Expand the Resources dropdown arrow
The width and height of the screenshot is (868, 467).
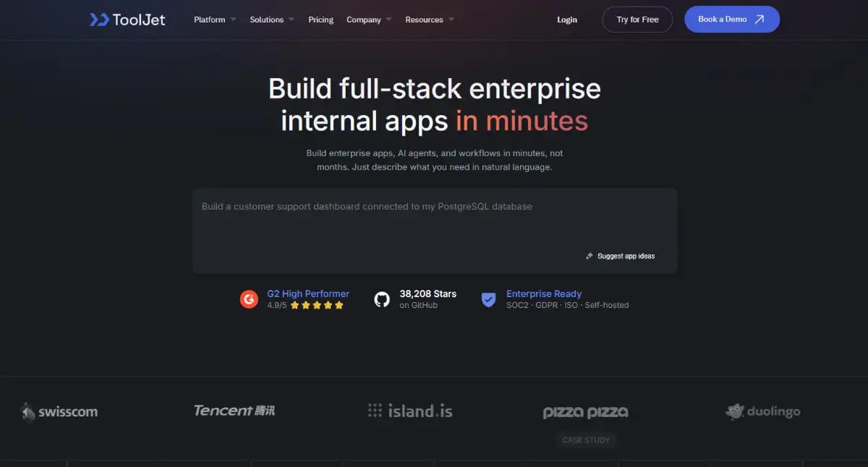click(451, 20)
